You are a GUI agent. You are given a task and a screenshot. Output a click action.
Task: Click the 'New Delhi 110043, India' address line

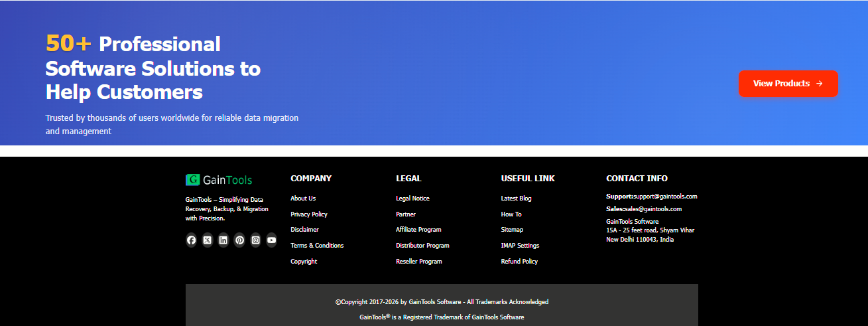(640, 240)
